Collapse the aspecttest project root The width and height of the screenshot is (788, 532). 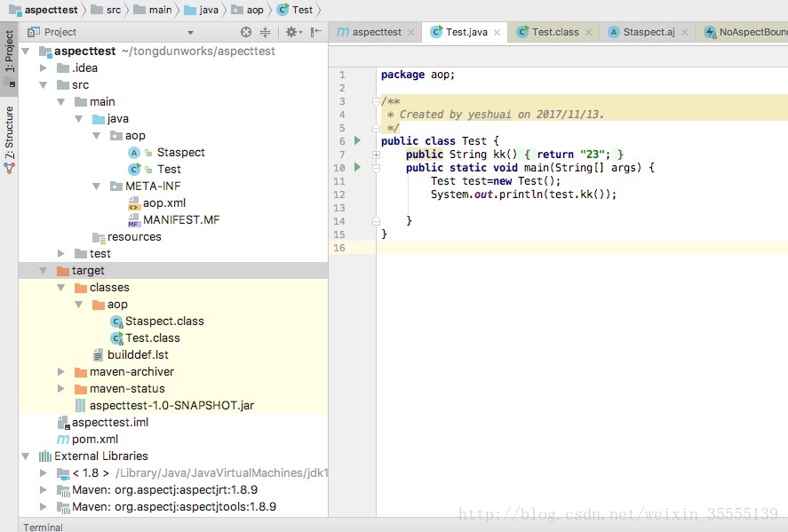tap(26, 52)
